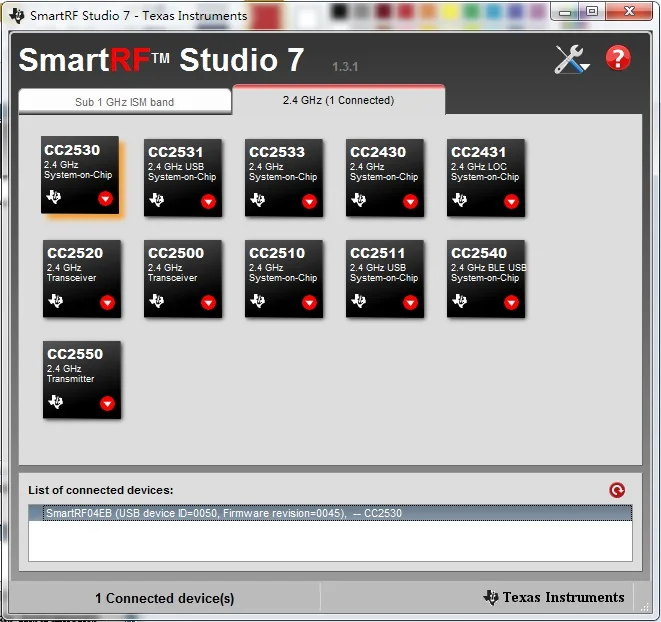Open the red dropdown arrow on CC2520
The image size is (661, 622).
click(107, 302)
